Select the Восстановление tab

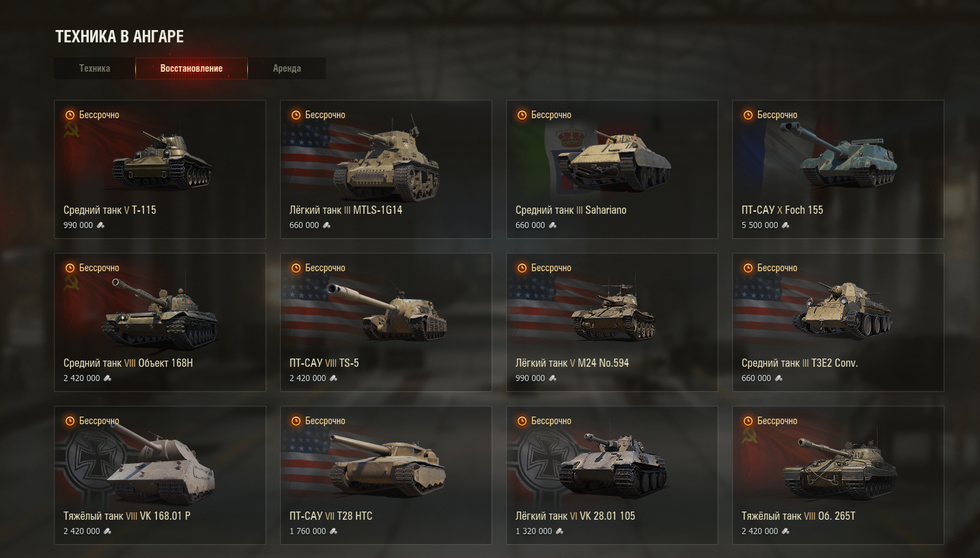[191, 68]
